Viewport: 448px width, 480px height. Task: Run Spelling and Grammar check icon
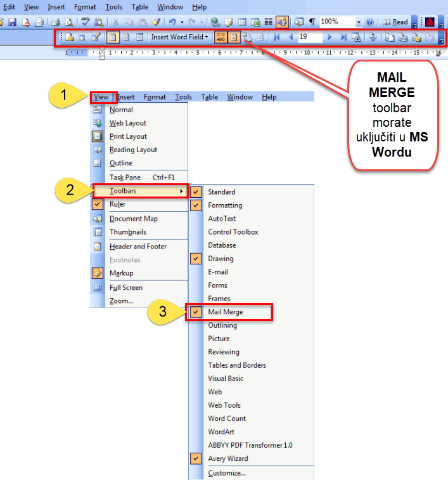point(85,22)
